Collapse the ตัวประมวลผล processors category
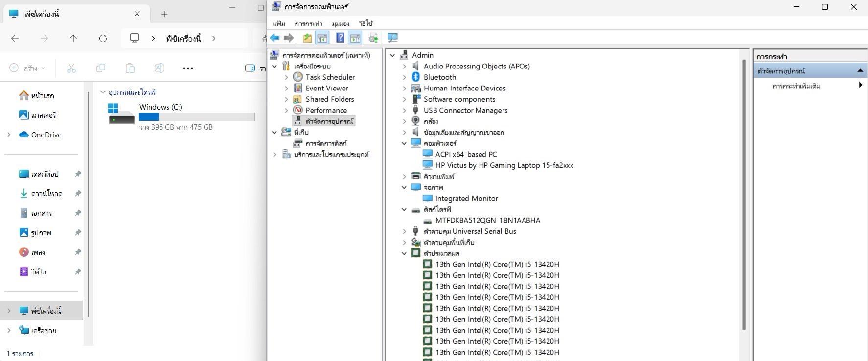This screenshot has width=868, height=361. click(404, 253)
